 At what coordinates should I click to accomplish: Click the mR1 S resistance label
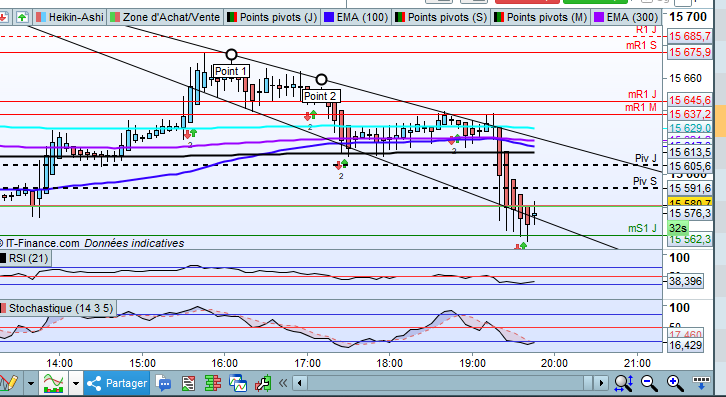tap(641, 45)
